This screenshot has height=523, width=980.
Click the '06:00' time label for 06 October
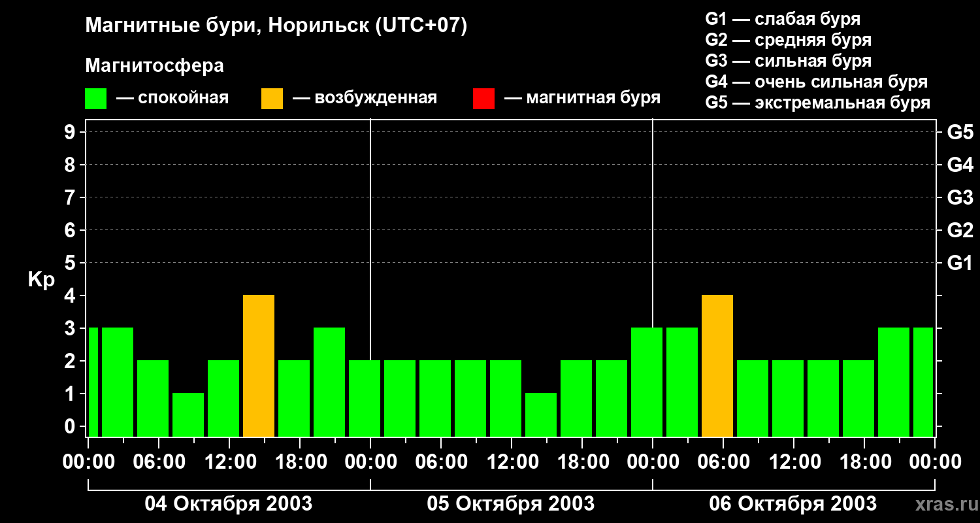point(723,462)
